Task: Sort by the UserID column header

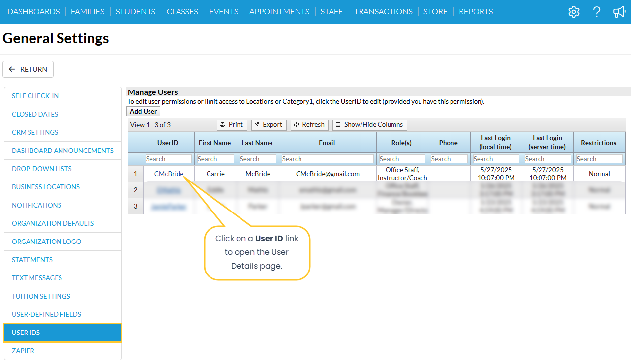Action: (169, 143)
